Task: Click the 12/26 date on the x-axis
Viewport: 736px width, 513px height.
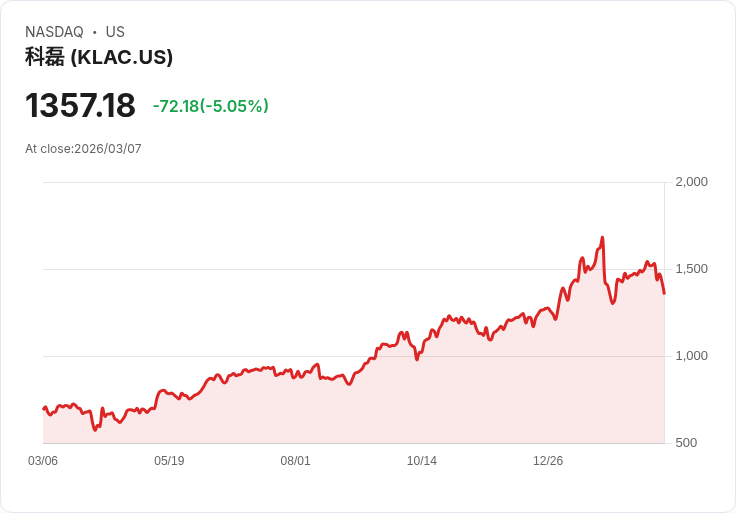Action: click(548, 461)
